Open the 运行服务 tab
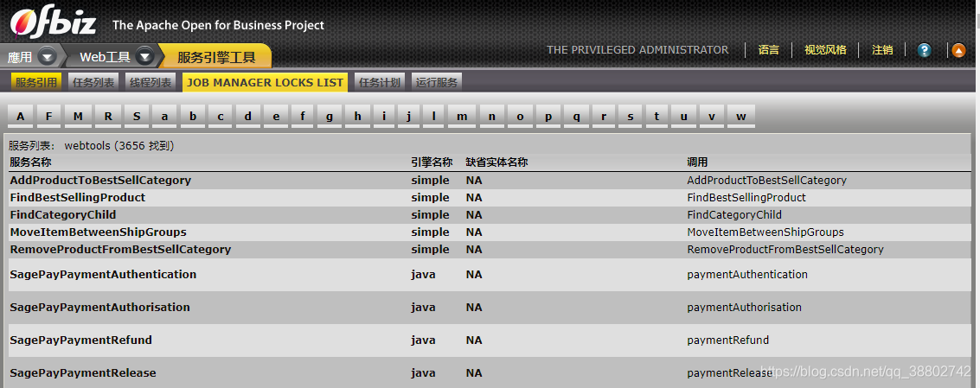Image resolution: width=980 pixels, height=388 pixels. coord(436,82)
